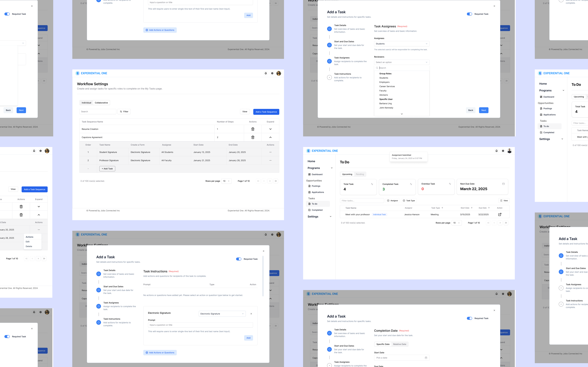The width and height of the screenshot is (588, 367).
Task: Click the Task Type filter button
Action: point(409,200)
